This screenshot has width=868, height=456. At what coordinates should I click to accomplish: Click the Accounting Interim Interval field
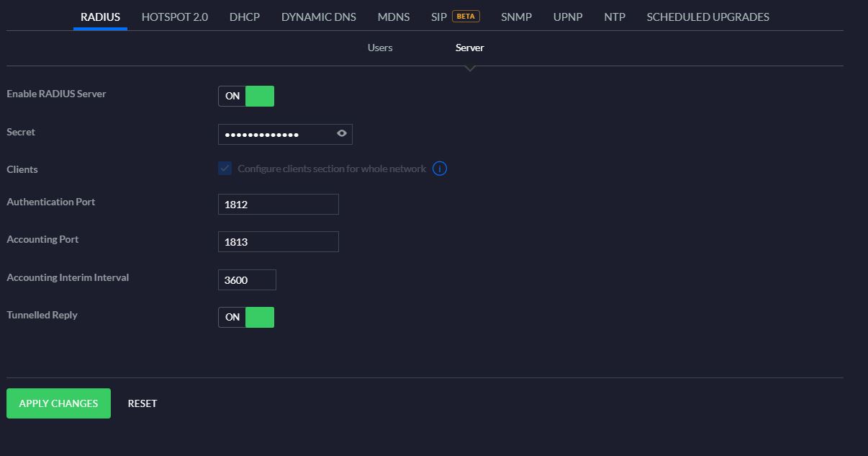point(247,280)
